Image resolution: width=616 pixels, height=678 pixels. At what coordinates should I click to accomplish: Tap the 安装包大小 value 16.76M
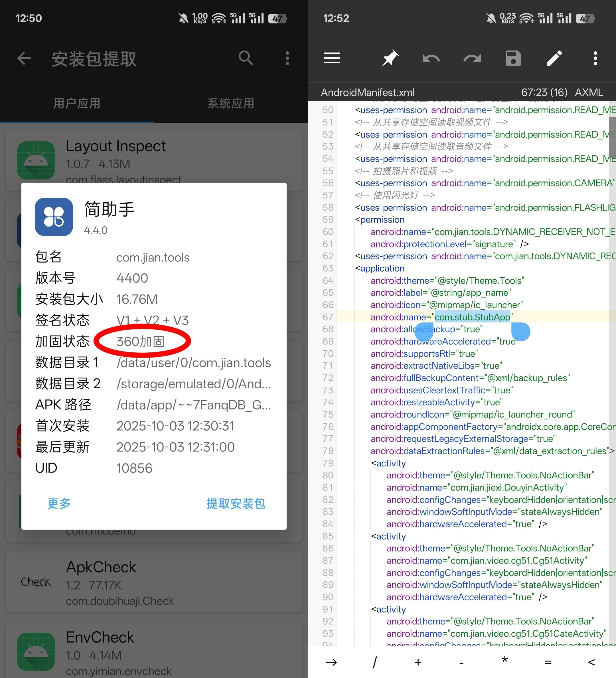pos(137,299)
